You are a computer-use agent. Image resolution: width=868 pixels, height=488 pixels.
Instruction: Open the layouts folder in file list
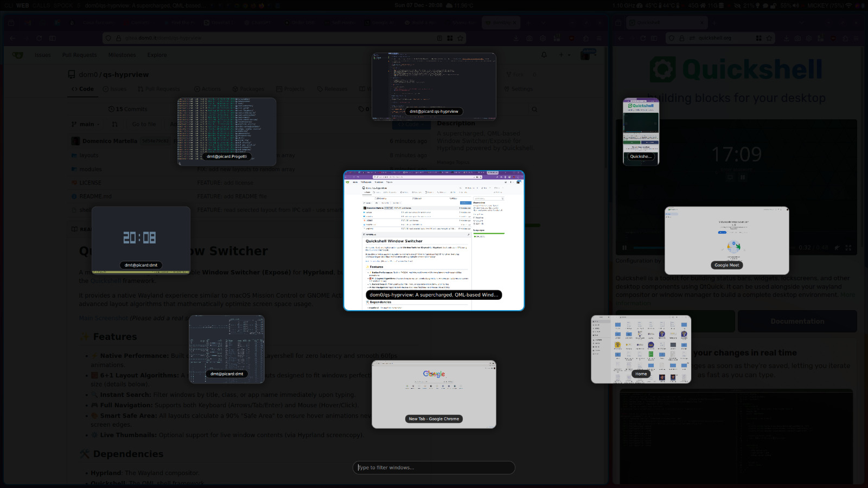click(89, 155)
